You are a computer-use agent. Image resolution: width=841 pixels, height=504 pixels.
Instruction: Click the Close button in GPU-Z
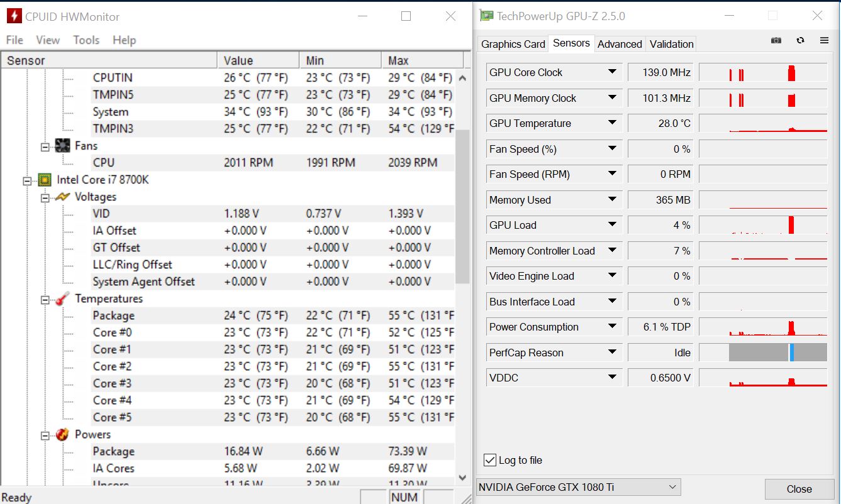click(799, 489)
